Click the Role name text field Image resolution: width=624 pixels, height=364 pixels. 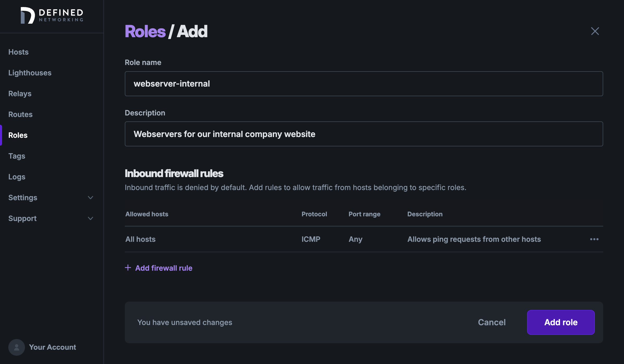(363, 83)
